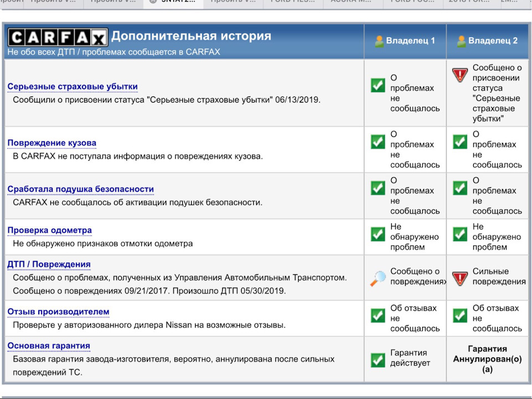Click text Проверьте у авторизованного дилера Nissan
The width and height of the screenshot is (532, 399).
(x=149, y=325)
